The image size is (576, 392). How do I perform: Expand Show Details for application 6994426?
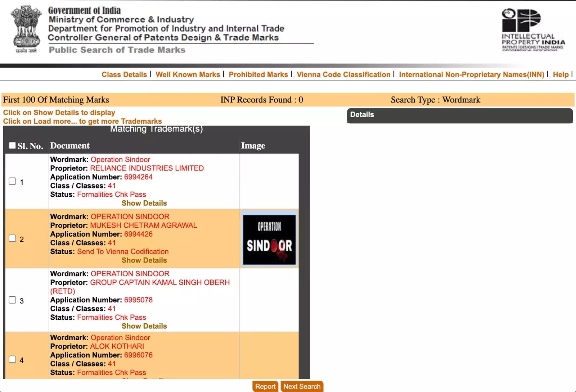point(144,260)
